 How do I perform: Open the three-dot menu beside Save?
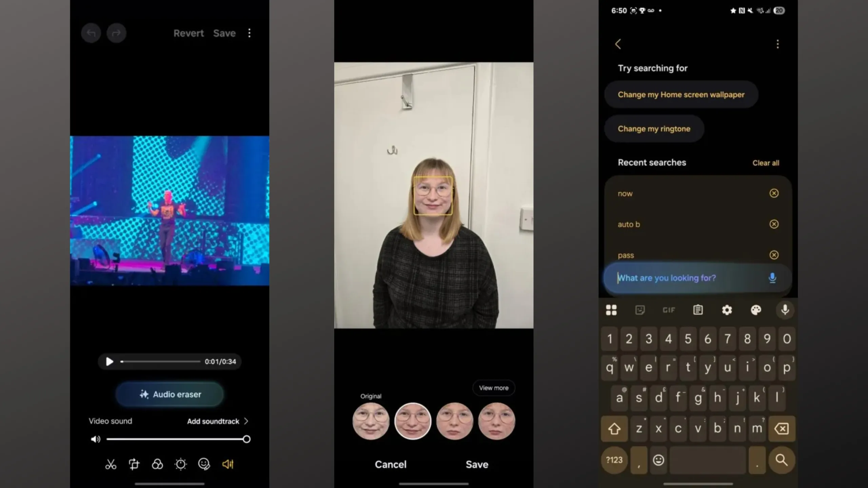coord(250,33)
